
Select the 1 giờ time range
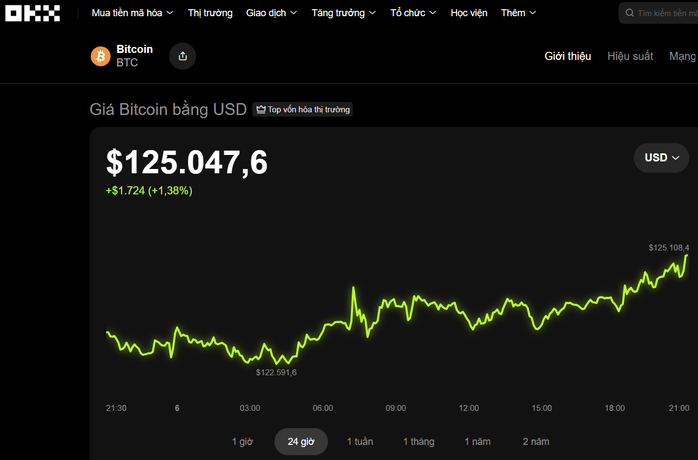244,441
